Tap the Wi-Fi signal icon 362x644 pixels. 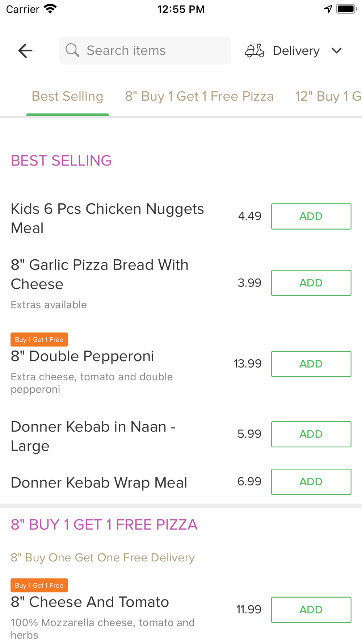(50, 9)
